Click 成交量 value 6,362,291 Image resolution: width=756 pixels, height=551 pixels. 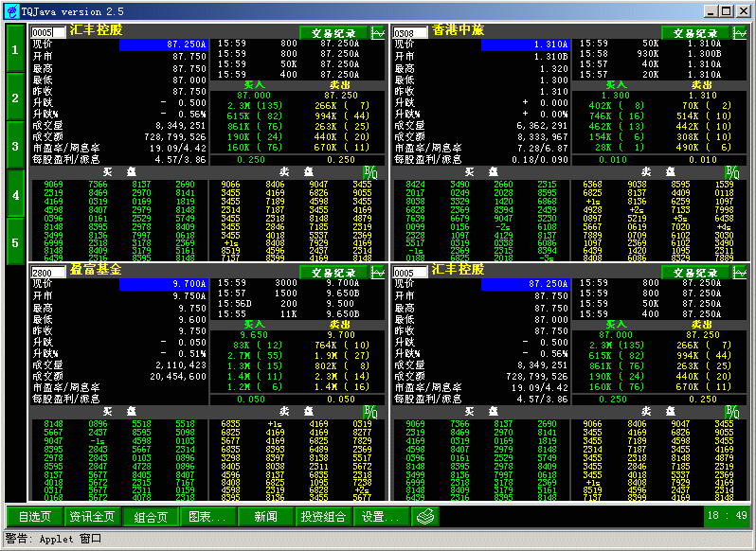(x=543, y=126)
